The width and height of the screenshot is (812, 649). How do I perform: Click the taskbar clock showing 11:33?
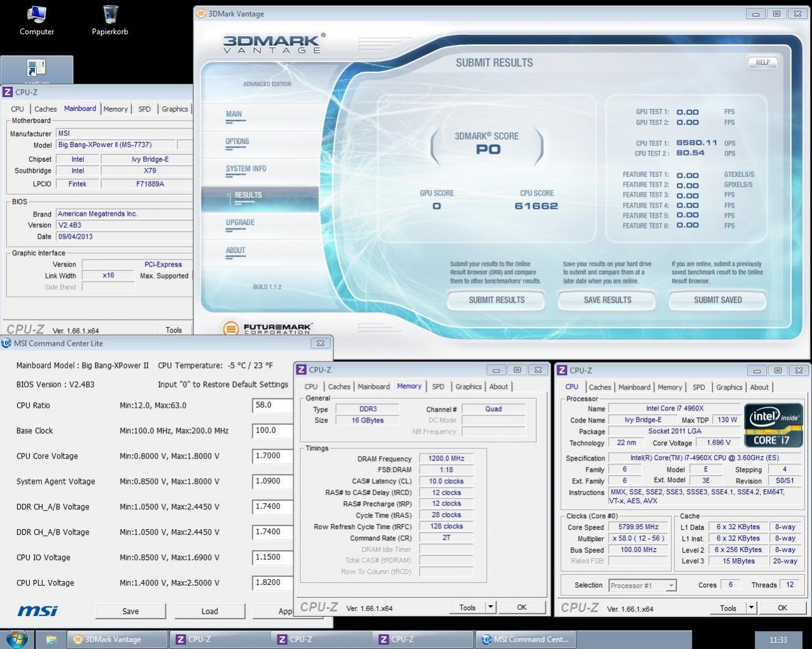click(x=778, y=640)
